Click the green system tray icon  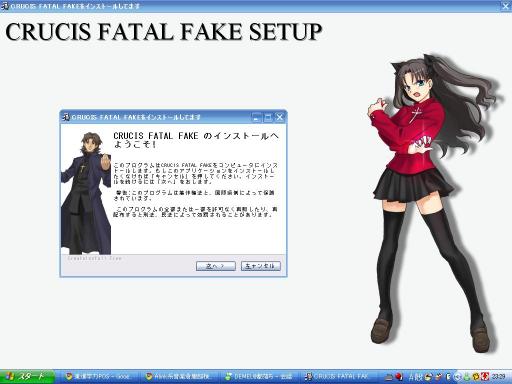click(467, 377)
